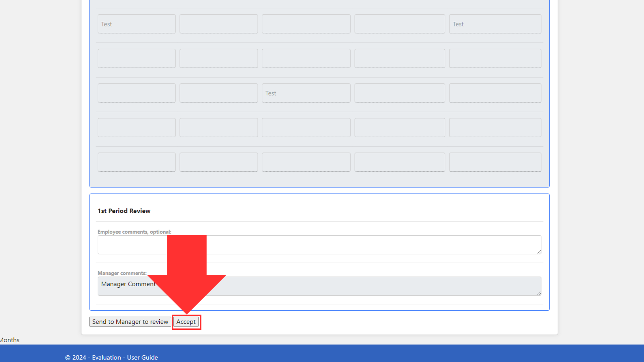Click the Accept button
The width and height of the screenshot is (644, 362).
tap(186, 322)
